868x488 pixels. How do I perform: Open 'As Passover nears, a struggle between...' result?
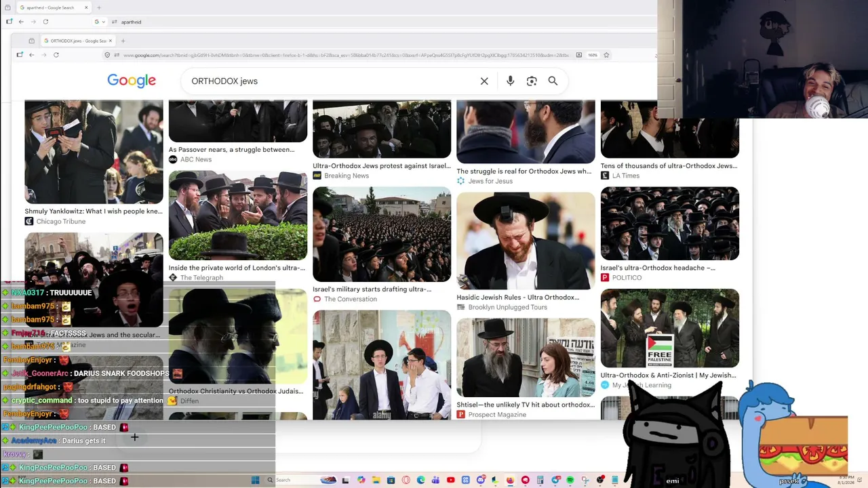(231, 150)
